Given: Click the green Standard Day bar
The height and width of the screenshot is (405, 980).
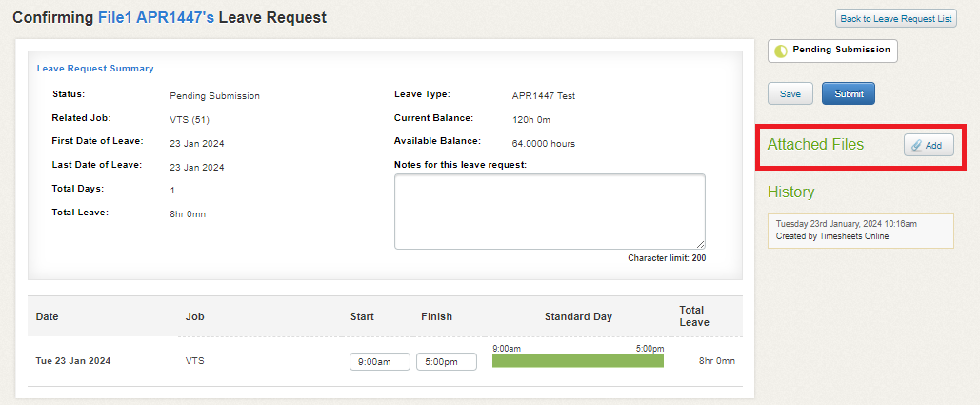Looking at the screenshot, I should (577, 360).
